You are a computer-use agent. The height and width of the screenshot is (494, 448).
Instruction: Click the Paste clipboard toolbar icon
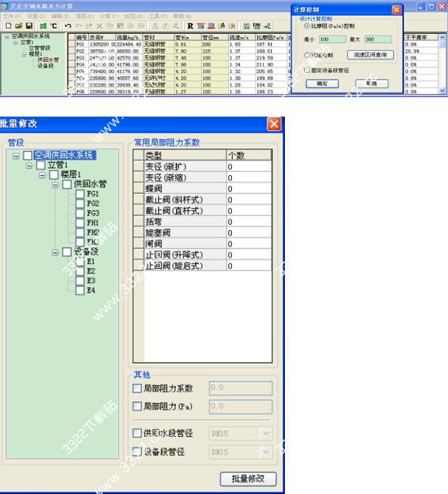click(x=120, y=26)
